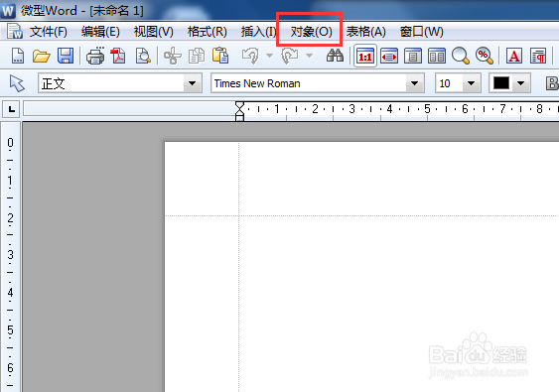Open the 视图(V) menu

[x=154, y=32]
